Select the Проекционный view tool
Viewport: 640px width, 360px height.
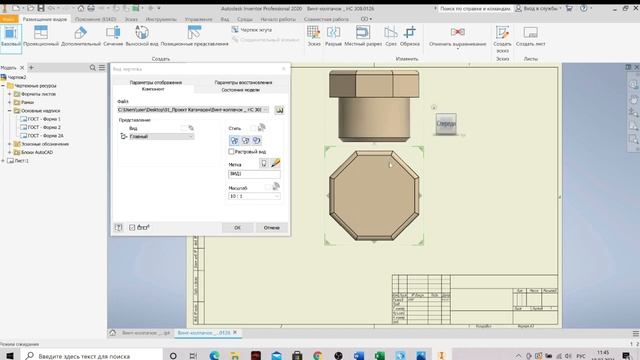(41, 36)
